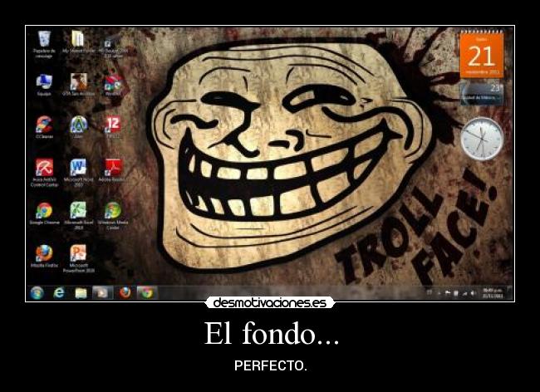Viewport: 540px width, 392px height.
Task: Open the Windows Start orb
Action: (x=37, y=293)
